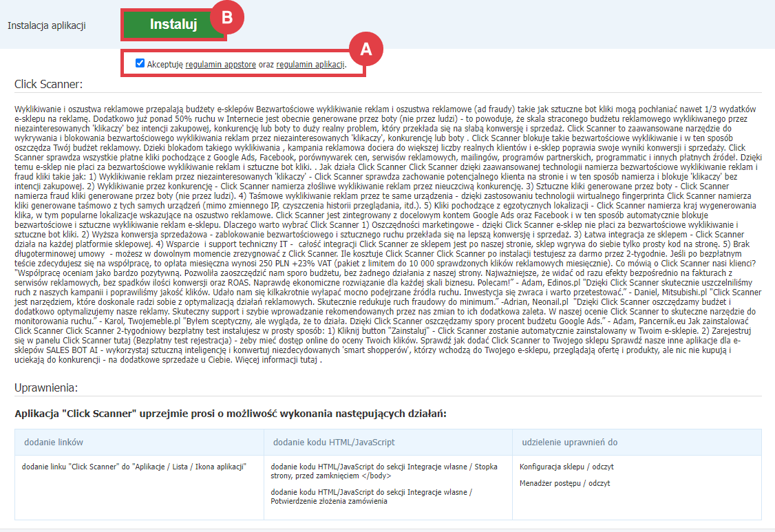Open the regulamin appstore link
The image size is (775, 532).
point(220,64)
